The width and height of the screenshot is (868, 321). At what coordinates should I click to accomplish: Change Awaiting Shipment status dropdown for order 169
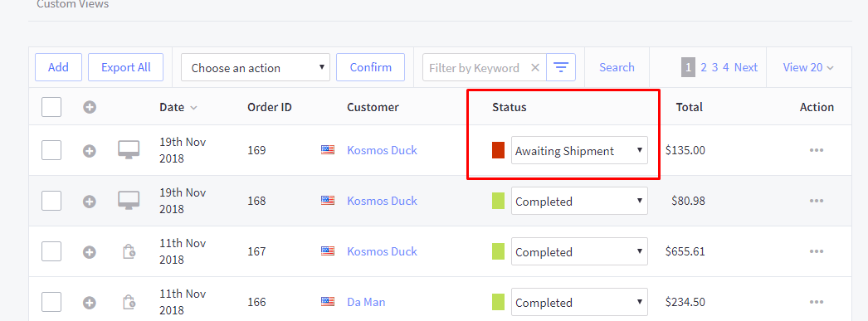pos(579,150)
